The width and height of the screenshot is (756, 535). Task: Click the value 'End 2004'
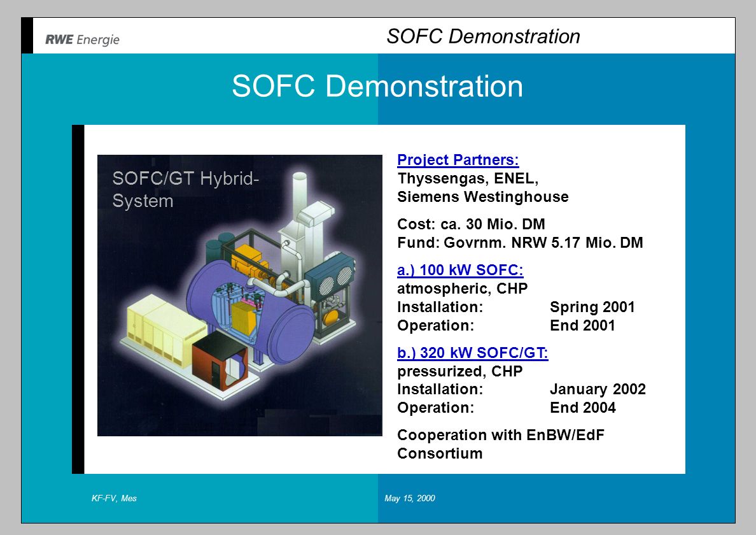(x=583, y=407)
